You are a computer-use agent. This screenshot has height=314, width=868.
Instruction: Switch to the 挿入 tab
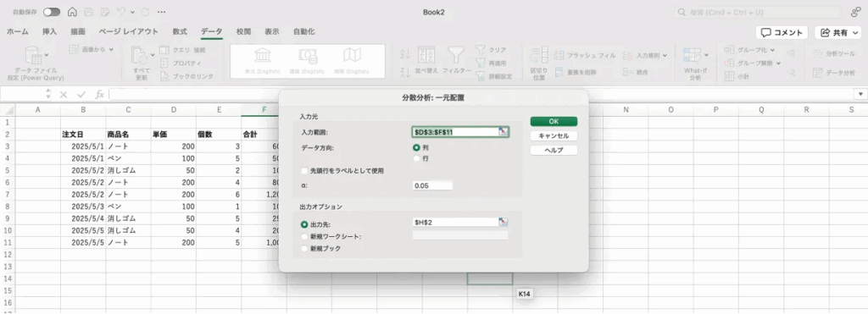point(50,31)
